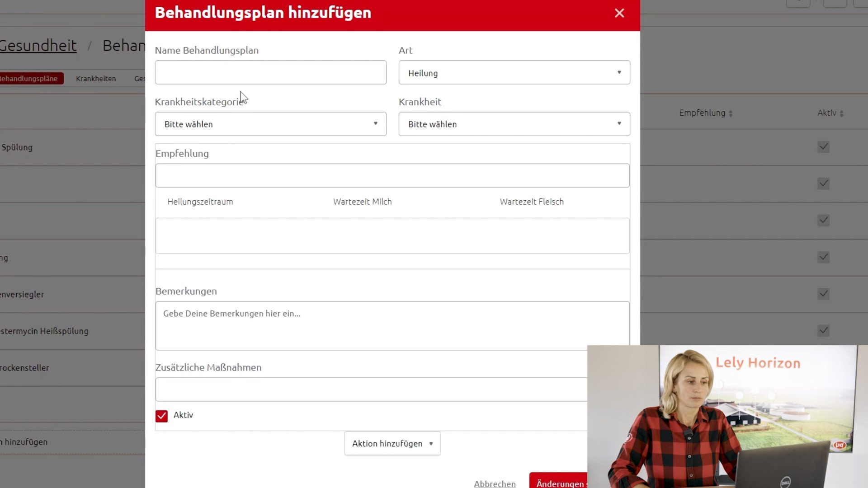Open the Art dropdown showing Heilung
868x488 pixels.
click(x=514, y=73)
